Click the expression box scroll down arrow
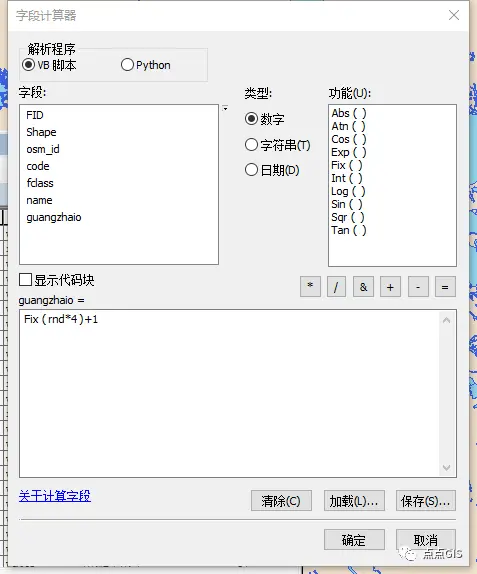This screenshot has height=574, width=477. click(446, 467)
